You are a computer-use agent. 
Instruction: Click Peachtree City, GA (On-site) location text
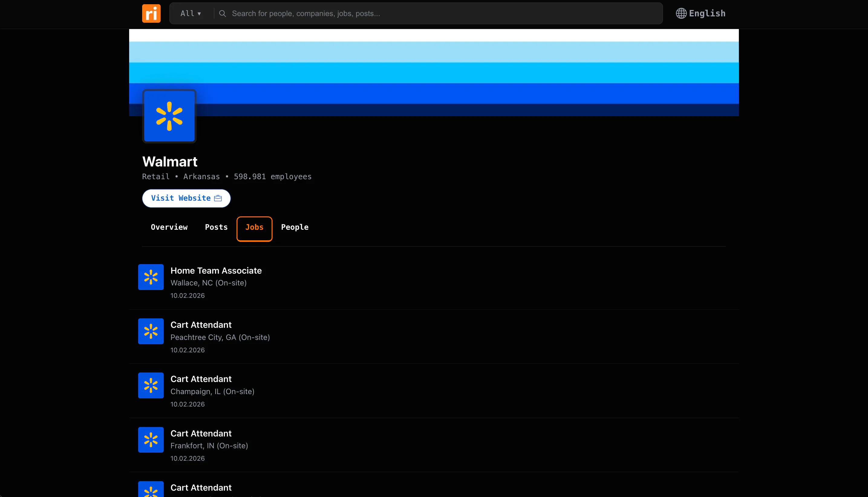220,337
